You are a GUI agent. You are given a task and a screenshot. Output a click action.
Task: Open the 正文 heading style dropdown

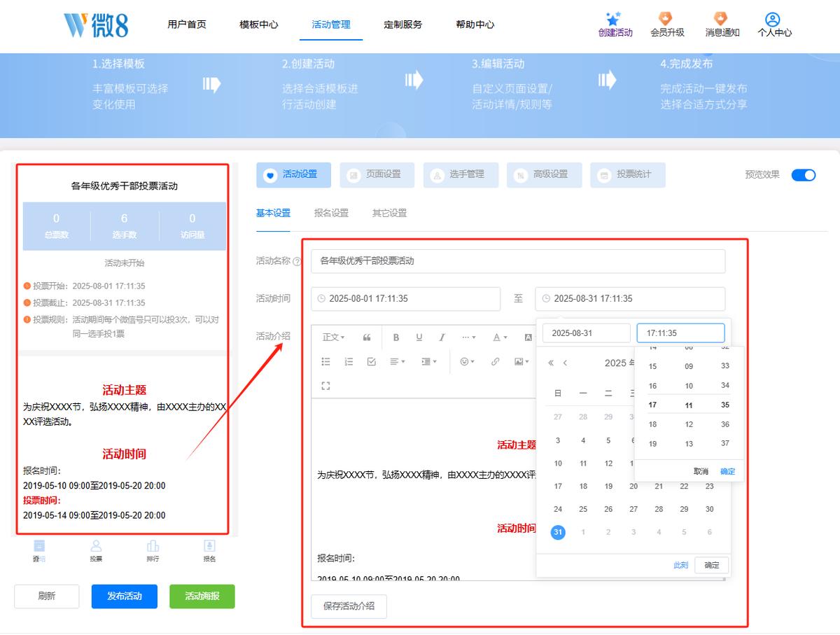coord(333,337)
